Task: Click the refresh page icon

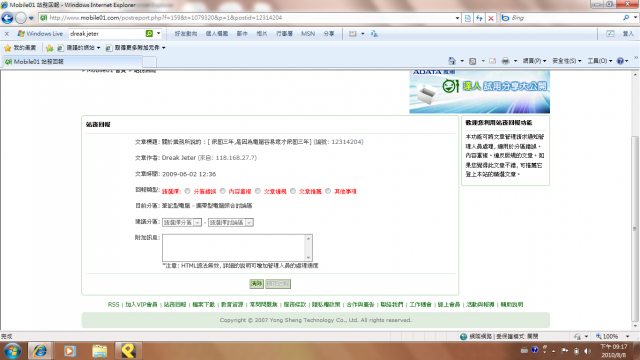Action: click(x=479, y=18)
